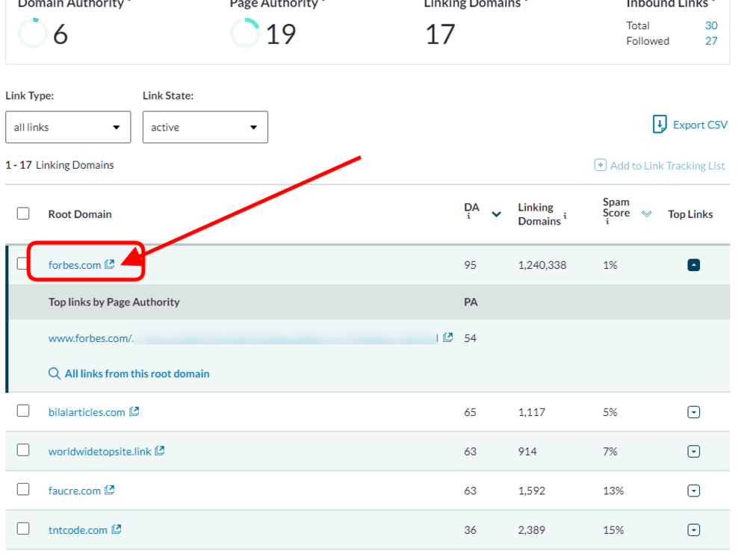The image size is (747, 560).
Task: Click Inbound Links Followed value 27
Action: pyautogui.click(x=711, y=41)
